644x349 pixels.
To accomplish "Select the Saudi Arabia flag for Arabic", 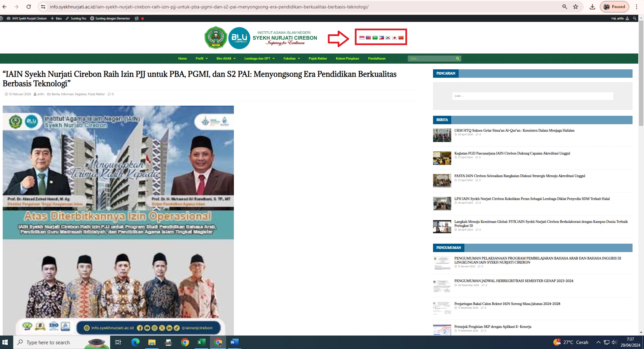I will (x=375, y=38).
